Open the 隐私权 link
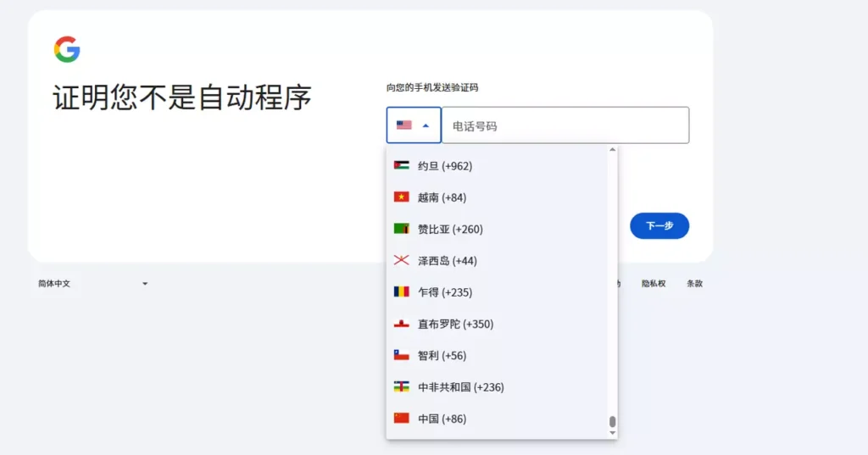Screen dimensions: 868x455 tap(654, 283)
